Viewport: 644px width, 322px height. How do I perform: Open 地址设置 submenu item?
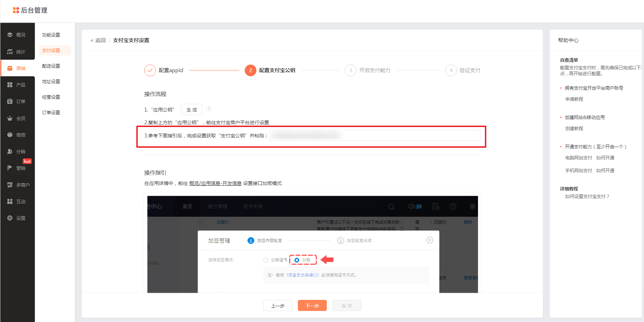click(x=51, y=81)
